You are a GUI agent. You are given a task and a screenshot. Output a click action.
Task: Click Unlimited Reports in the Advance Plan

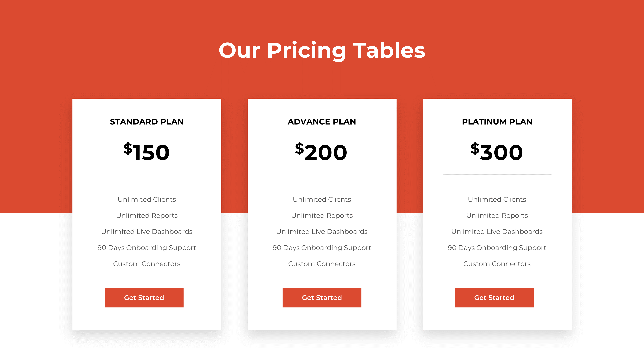pos(322,215)
